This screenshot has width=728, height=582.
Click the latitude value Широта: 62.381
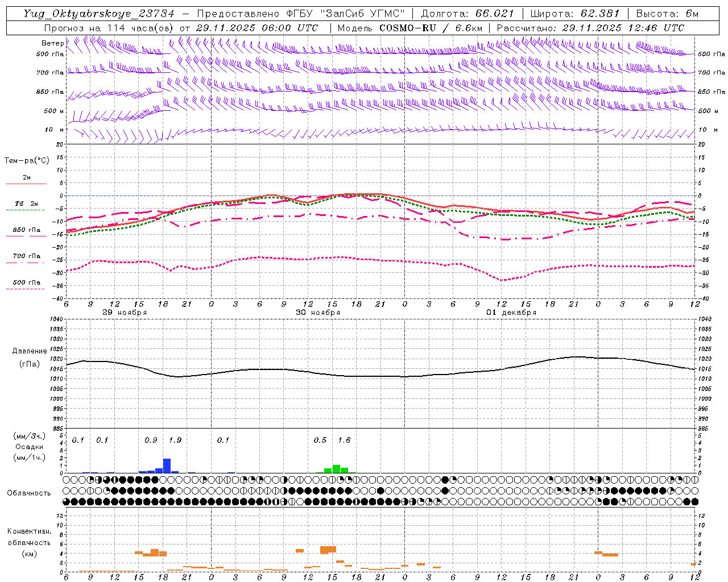tap(574, 14)
